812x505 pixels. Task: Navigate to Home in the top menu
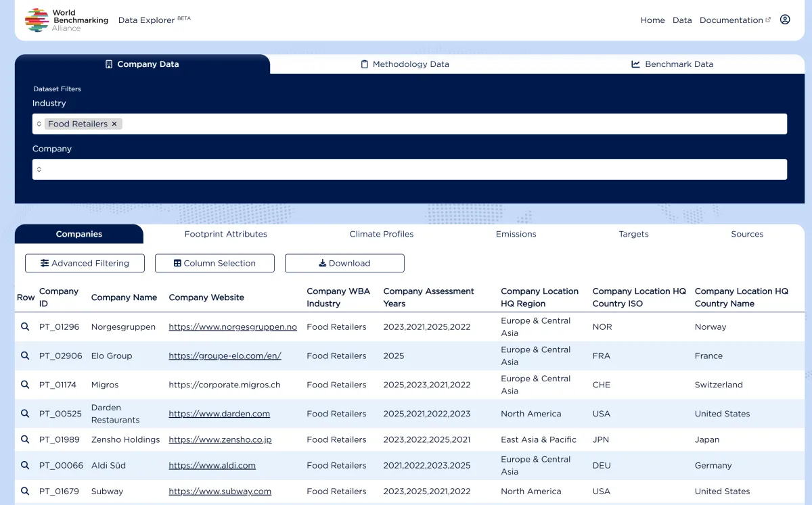tap(652, 20)
